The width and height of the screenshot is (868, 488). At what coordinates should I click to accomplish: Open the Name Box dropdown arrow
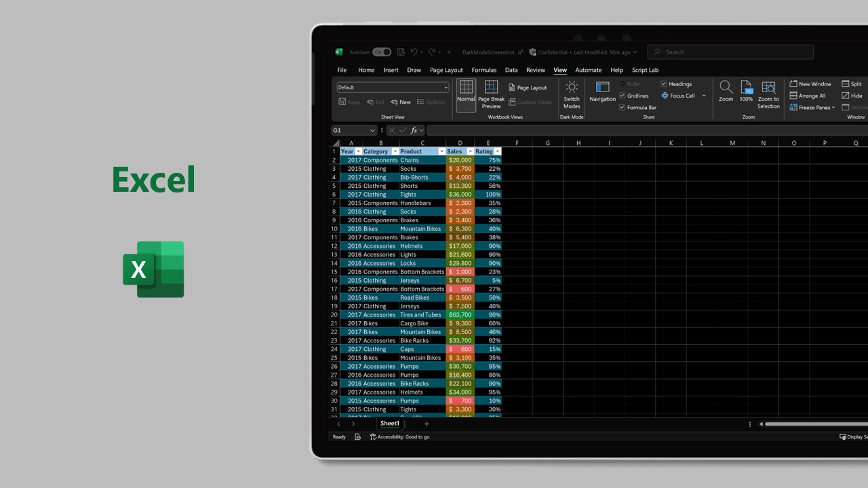372,130
